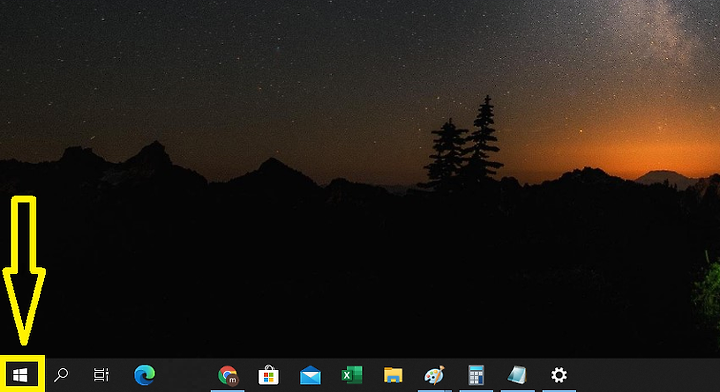
Task: Switch to the Notepad taskbar icon
Action: point(518,375)
